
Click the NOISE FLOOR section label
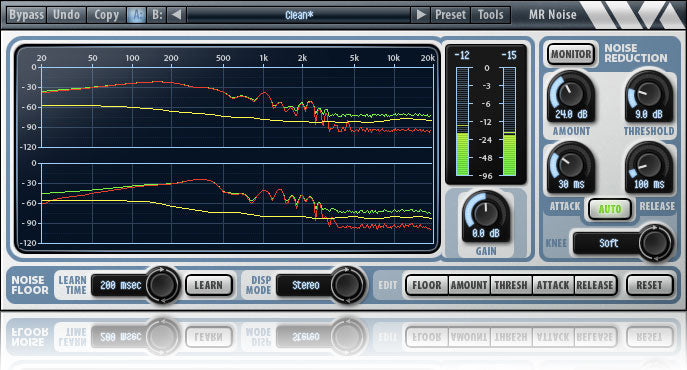(x=30, y=285)
